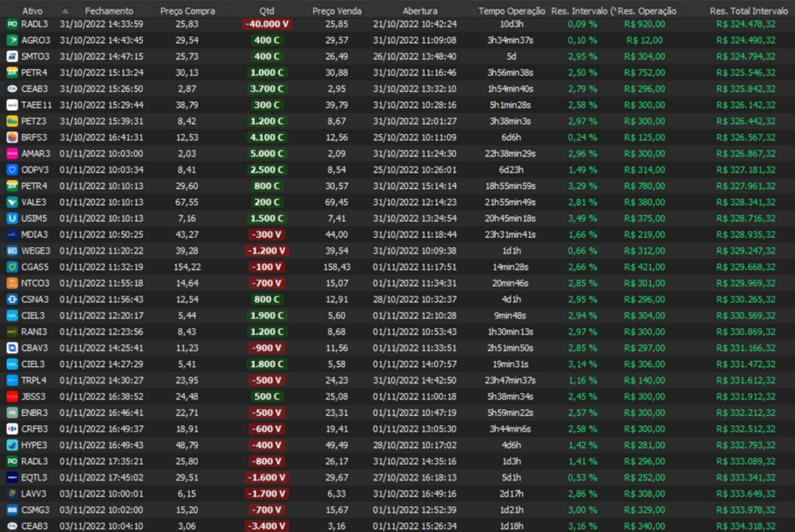Sort by the Qtd column header
Image resolution: width=795 pixels, height=532 pixels.
point(267,11)
